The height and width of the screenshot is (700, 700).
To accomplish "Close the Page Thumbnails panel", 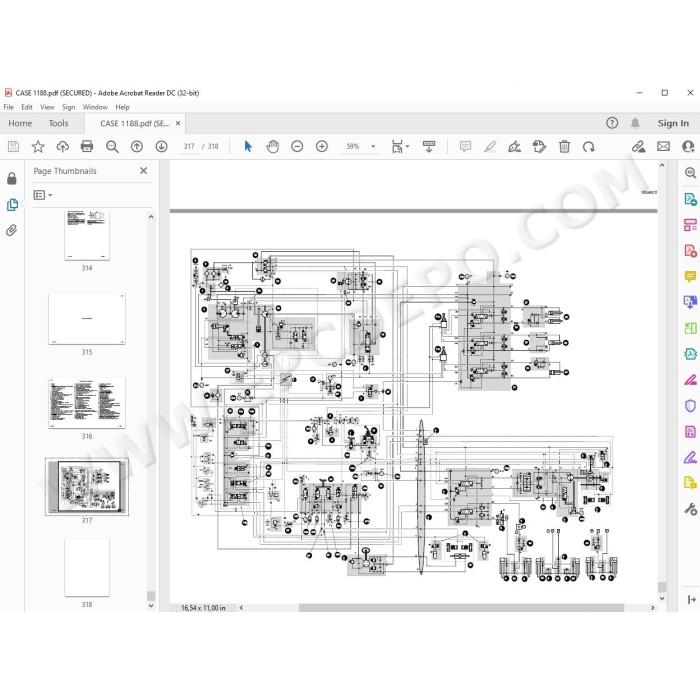I will [x=143, y=171].
